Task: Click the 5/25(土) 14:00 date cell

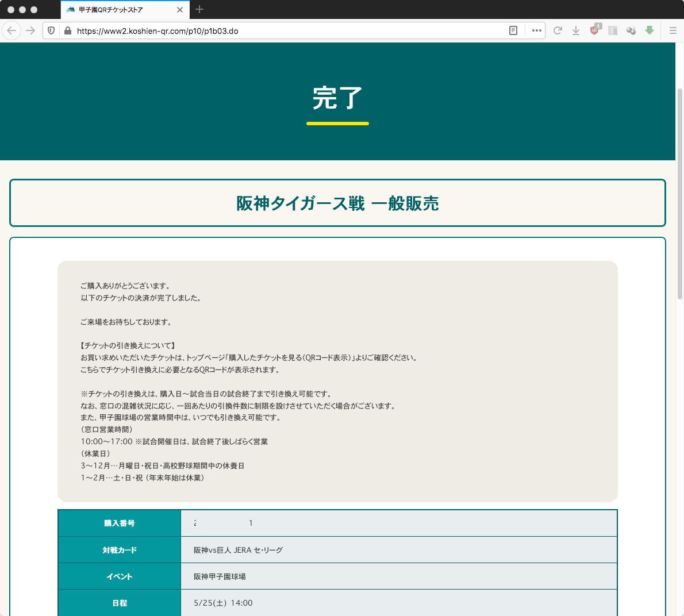Action: point(399,603)
